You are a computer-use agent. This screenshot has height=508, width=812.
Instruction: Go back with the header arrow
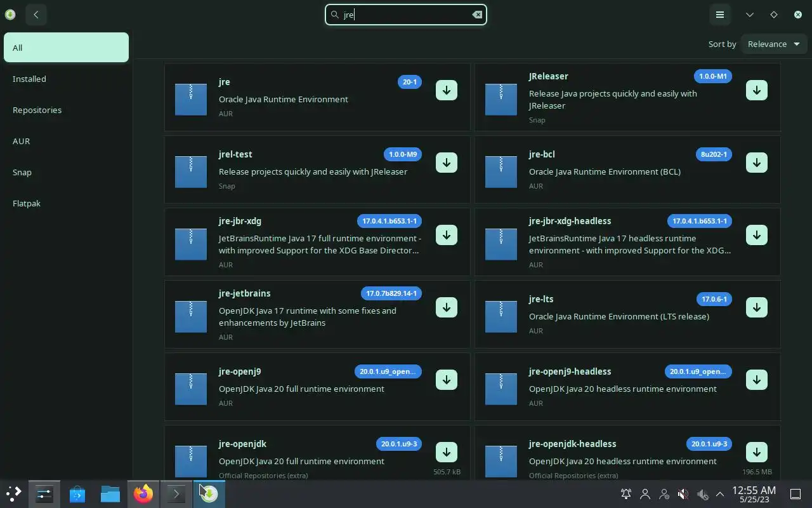point(36,15)
